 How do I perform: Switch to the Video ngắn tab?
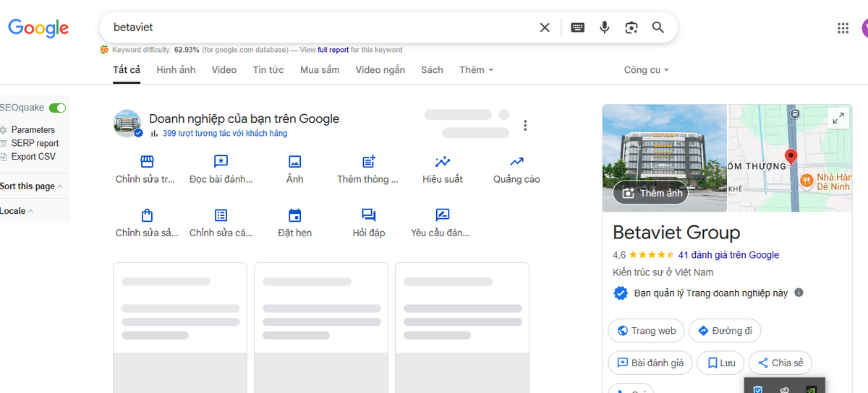coord(380,70)
